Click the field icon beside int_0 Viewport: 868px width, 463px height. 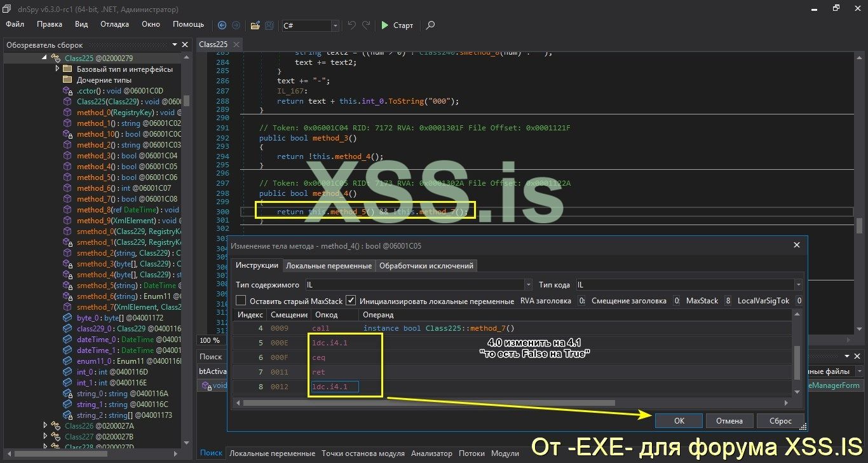click(x=67, y=372)
